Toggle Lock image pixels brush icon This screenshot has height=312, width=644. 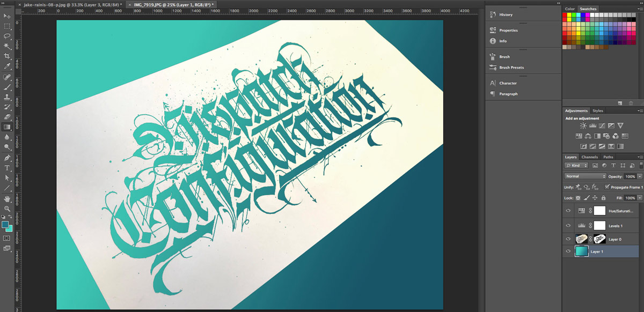pos(586,198)
